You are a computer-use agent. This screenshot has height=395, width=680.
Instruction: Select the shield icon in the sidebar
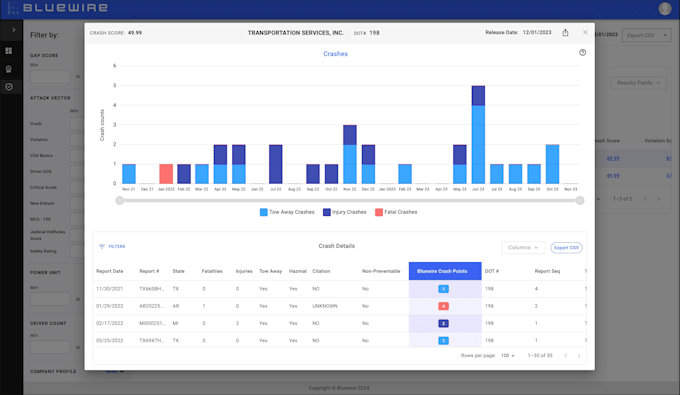[x=9, y=87]
